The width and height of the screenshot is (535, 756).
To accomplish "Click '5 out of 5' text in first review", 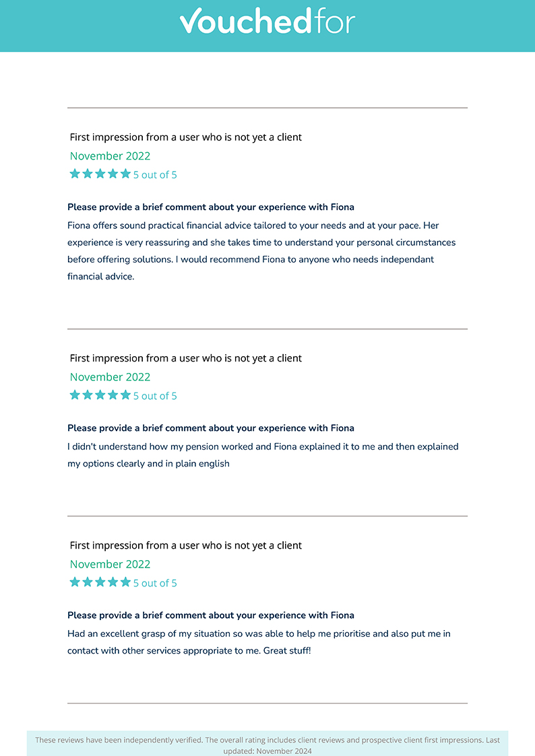I will 155,174.
